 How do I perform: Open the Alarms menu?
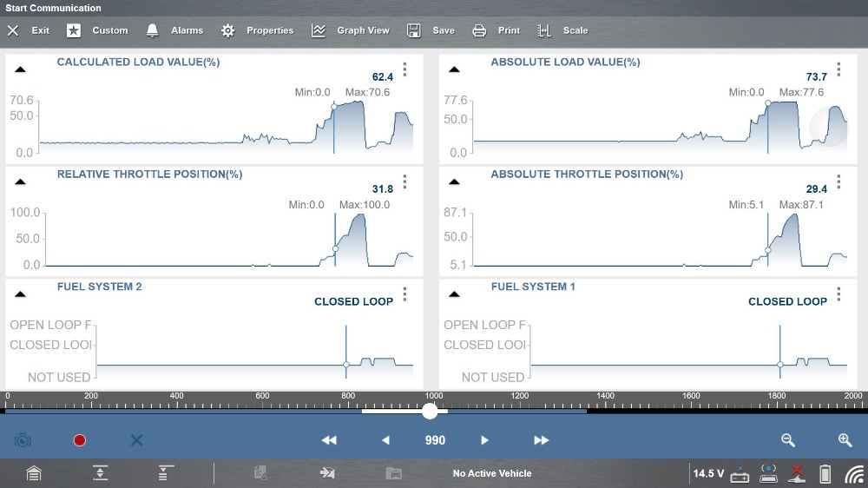click(x=176, y=30)
